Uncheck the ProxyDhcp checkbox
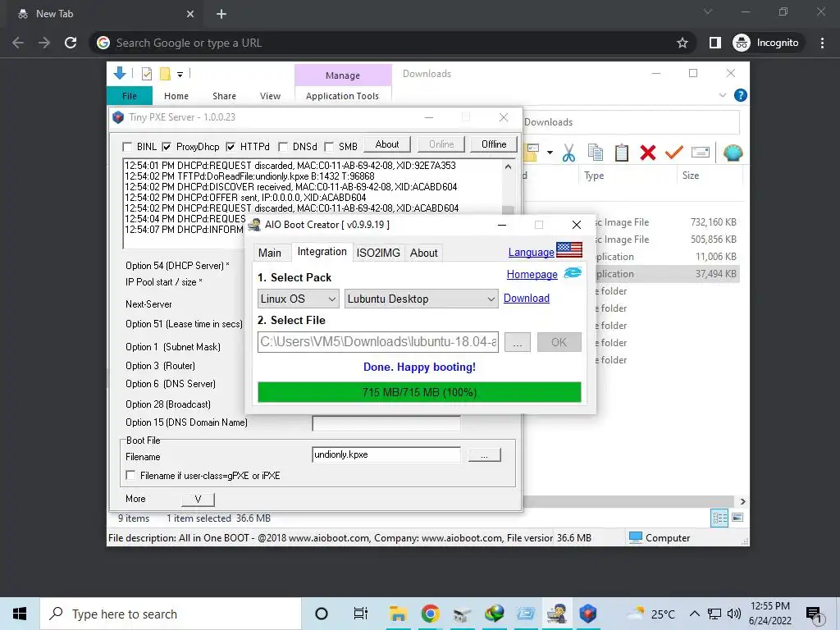This screenshot has width=840, height=630. coord(167,147)
